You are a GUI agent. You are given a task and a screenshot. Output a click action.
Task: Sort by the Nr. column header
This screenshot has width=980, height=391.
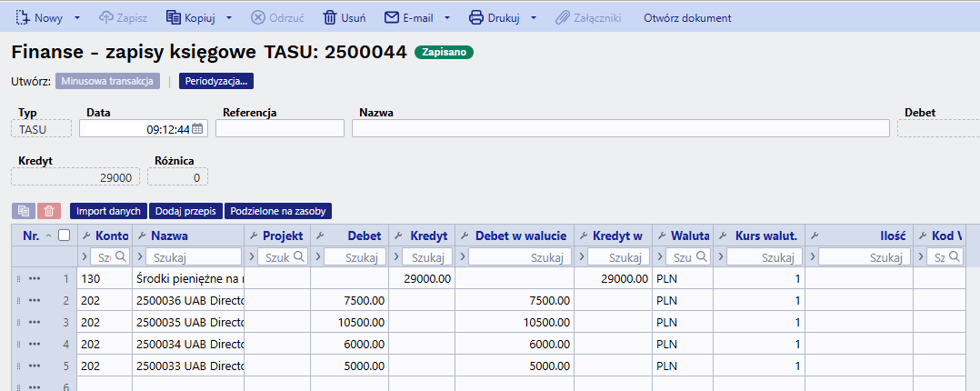[31, 236]
